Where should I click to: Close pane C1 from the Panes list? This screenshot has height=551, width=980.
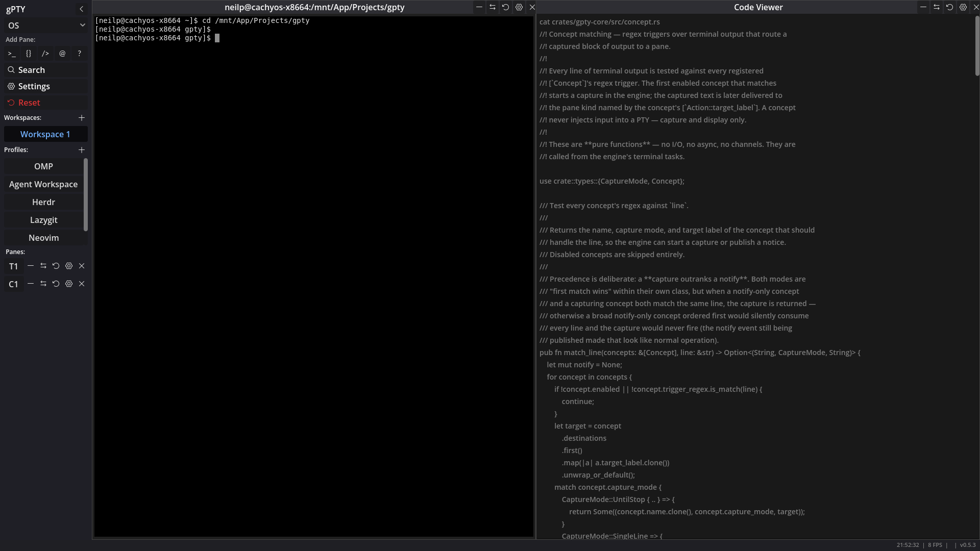tap(82, 284)
